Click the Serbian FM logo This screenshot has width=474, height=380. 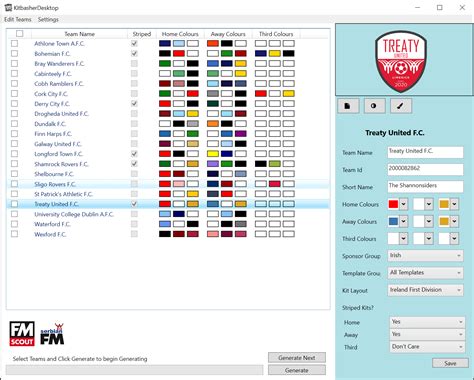pyautogui.click(x=52, y=334)
